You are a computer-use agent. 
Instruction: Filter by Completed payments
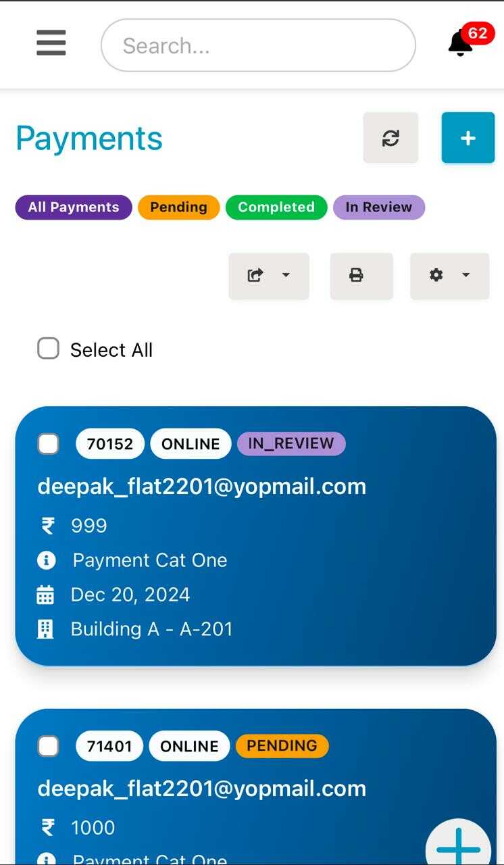(x=276, y=207)
